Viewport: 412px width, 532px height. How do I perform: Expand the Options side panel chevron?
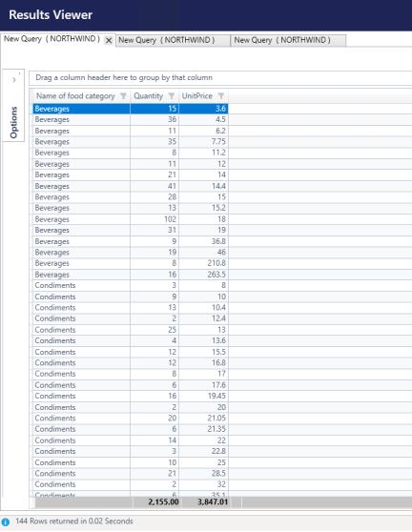(14, 80)
